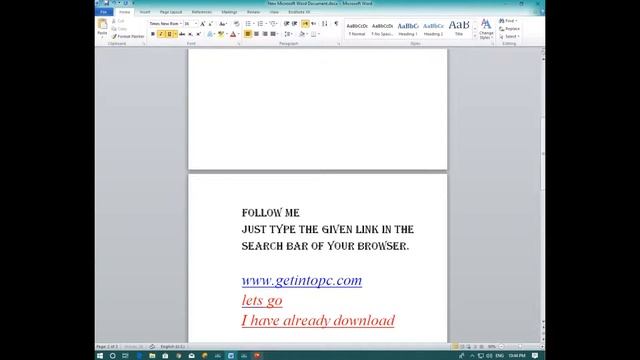
Task: Toggle Show/Hide paragraph marks
Action: click(336, 24)
